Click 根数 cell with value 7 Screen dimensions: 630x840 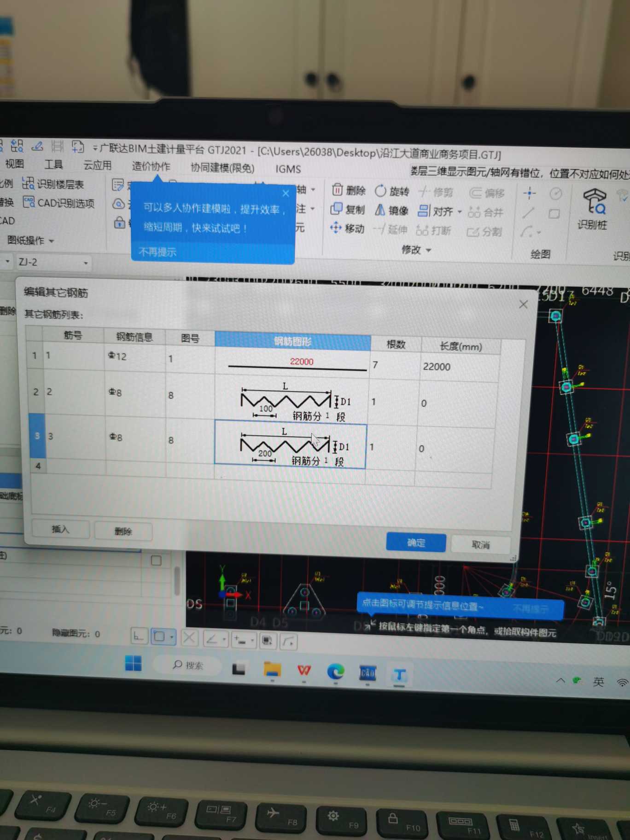(x=395, y=365)
